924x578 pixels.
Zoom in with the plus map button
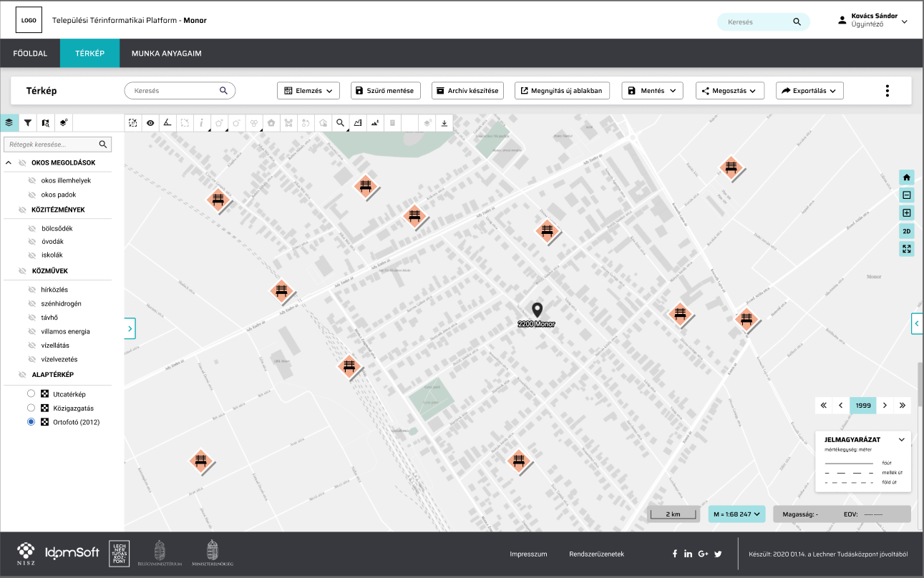pyautogui.click(x=907, y=213)
